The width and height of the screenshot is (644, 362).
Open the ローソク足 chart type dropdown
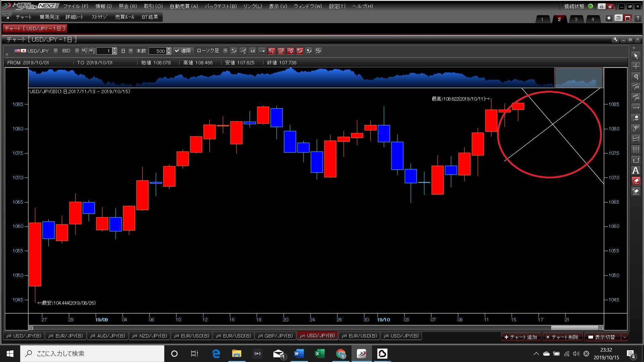(x=225, y=51)
